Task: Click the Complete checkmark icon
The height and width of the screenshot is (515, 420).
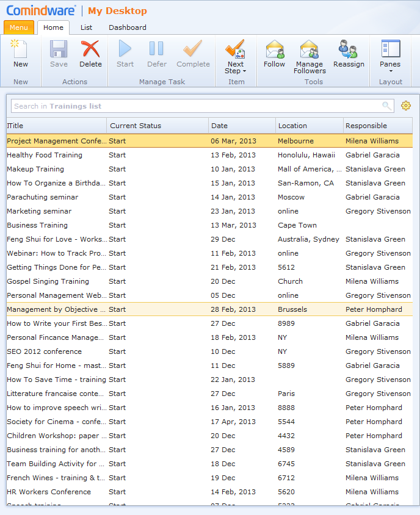Action: click(x=193, y=49)
